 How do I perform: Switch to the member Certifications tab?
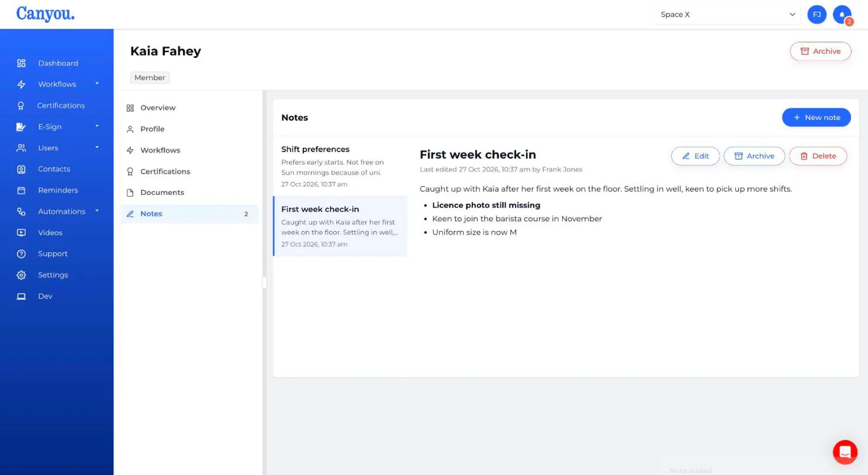point(189,171)
